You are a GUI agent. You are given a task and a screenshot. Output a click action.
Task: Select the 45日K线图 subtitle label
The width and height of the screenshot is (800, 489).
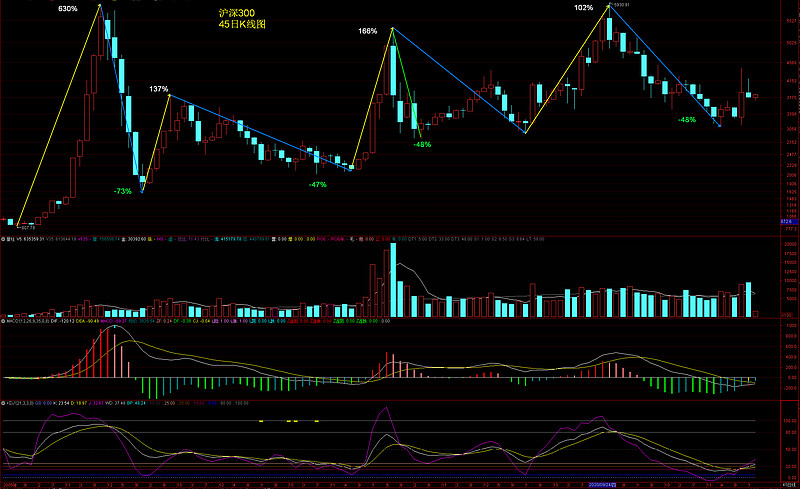pos(243,25)
